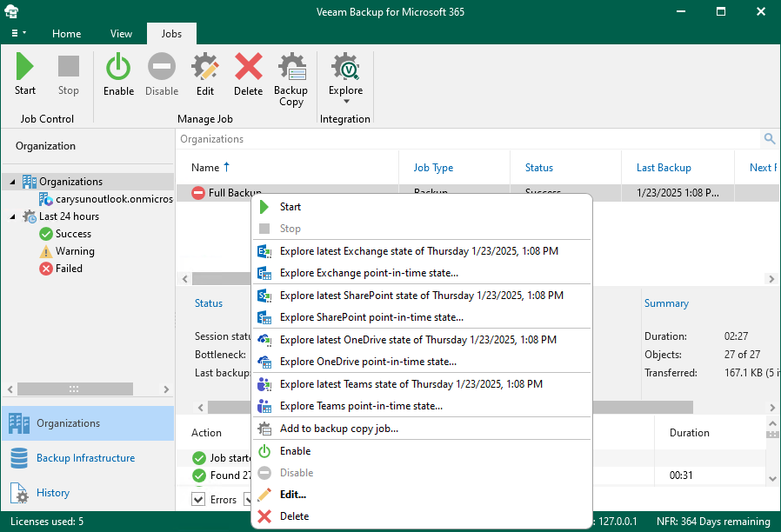Click the Exchange icon beside Explore latest Exchange
This screenshot has height=532, width=781.
(x=264, y=251)
